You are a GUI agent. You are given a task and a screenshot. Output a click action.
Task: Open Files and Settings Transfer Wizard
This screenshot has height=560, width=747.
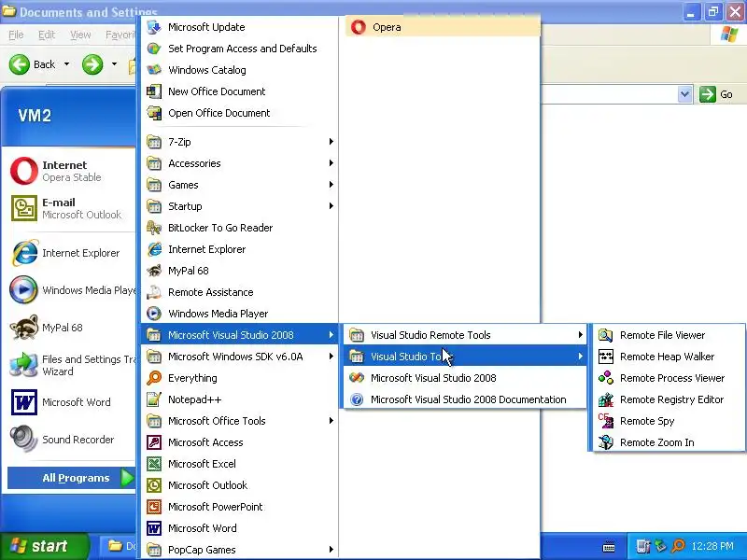72,365
